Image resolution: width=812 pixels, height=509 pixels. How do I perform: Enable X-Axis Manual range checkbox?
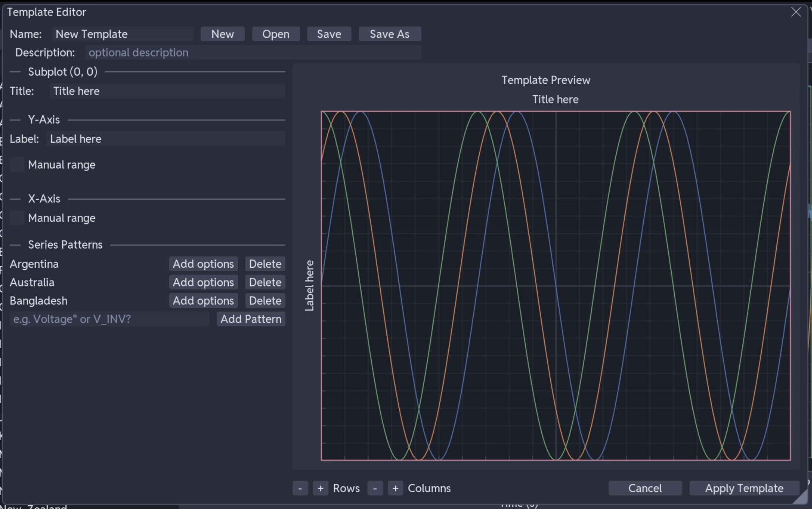(17, 218)
